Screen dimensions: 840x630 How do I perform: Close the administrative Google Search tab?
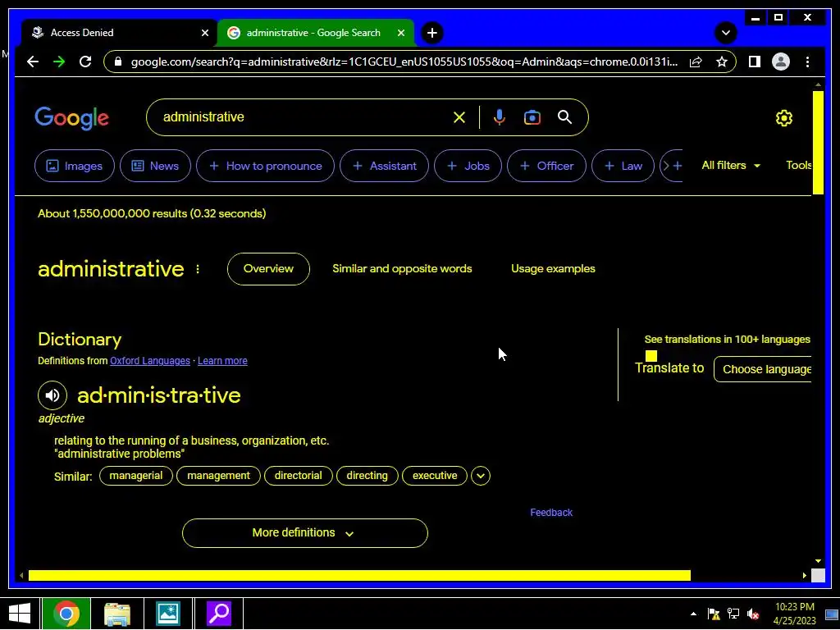[400, 33]
